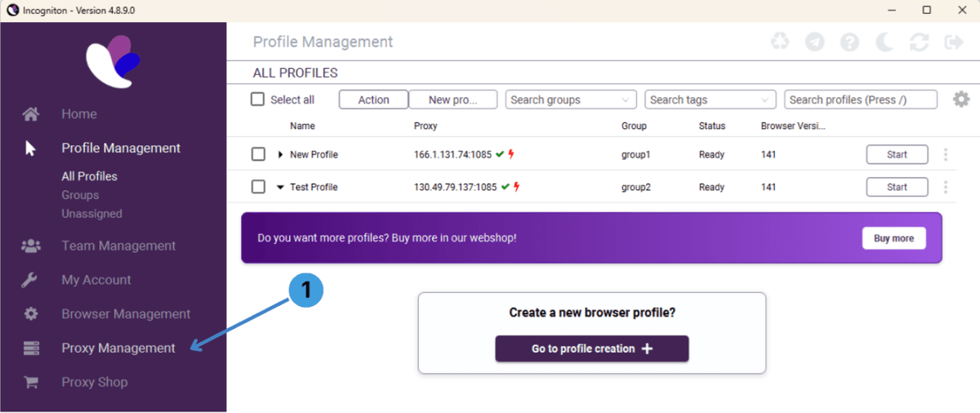Click green checkmark on Test Profile proxy
Viewport: 980px width, 413px height.
pos(506,187)
